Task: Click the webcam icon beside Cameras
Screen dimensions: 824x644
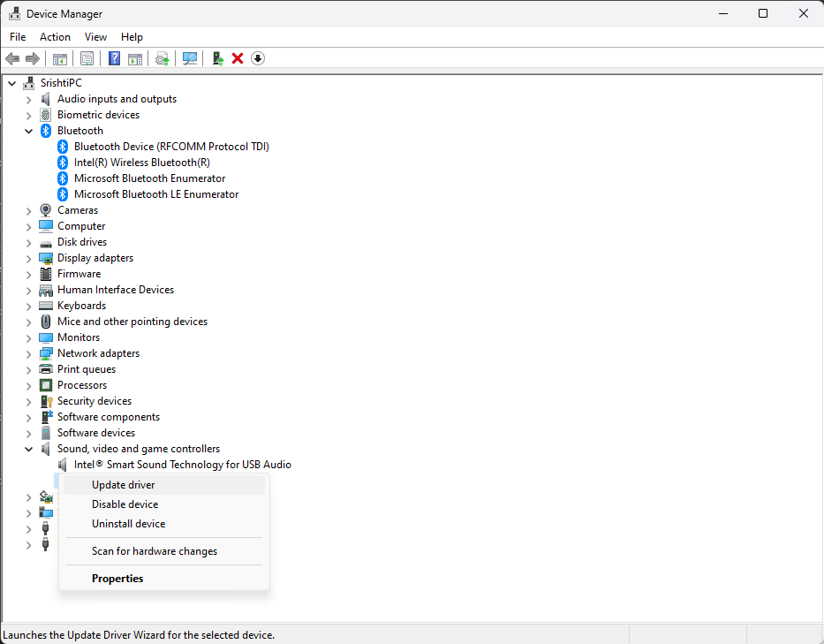Action: click(x=46, y=210)
